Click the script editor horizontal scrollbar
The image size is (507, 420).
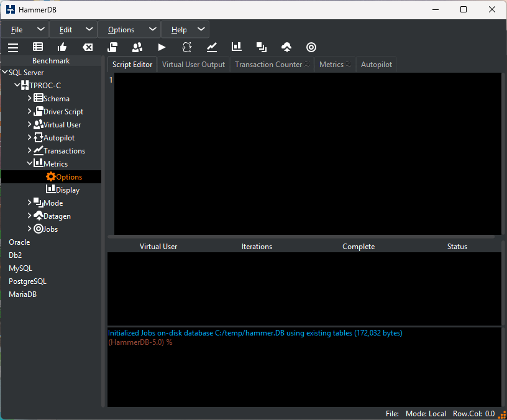click(301, 237)
